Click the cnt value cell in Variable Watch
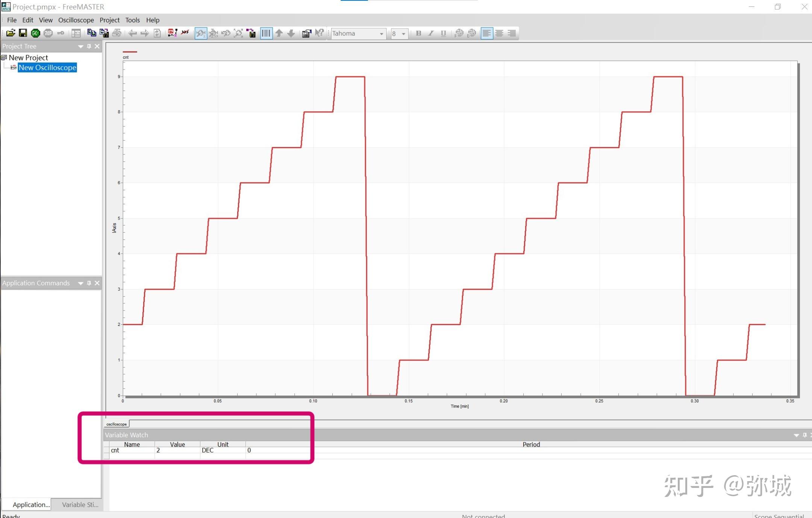Viewport: 812px width, 518px height. pos(177,450)
